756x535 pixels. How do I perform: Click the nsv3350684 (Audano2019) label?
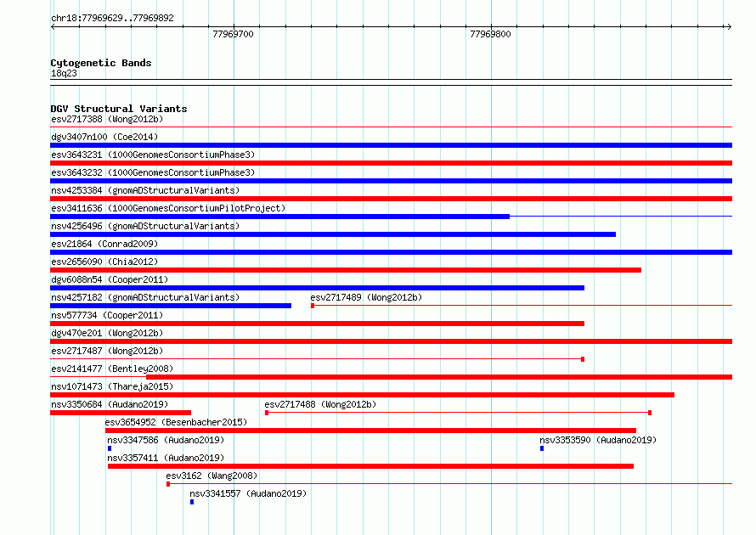[110, 404]
